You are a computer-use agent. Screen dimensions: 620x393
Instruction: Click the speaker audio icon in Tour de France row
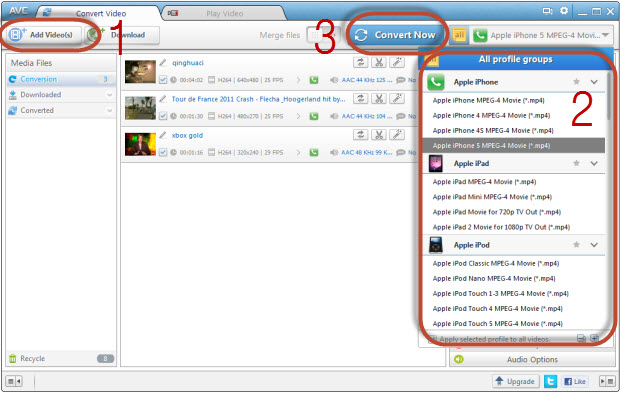coord(334,116)
